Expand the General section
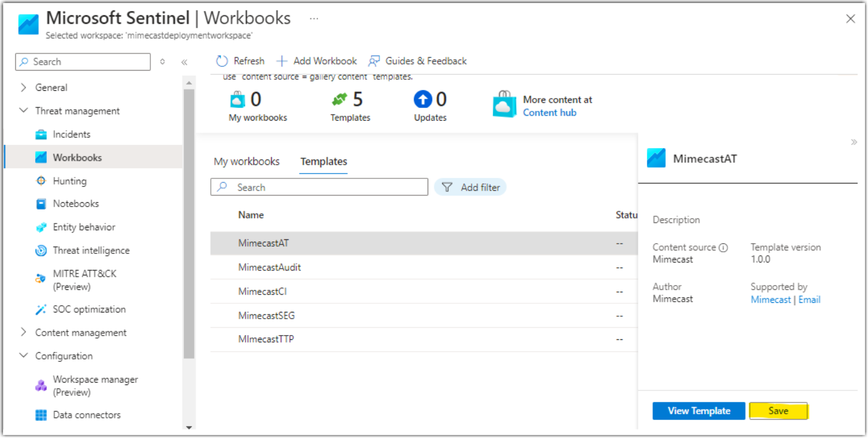 23,87
